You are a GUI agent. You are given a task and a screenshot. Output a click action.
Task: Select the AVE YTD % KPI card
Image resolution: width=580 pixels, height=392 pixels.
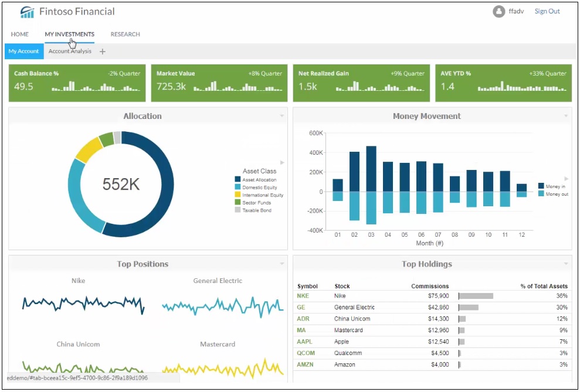(x=503, y=83)
